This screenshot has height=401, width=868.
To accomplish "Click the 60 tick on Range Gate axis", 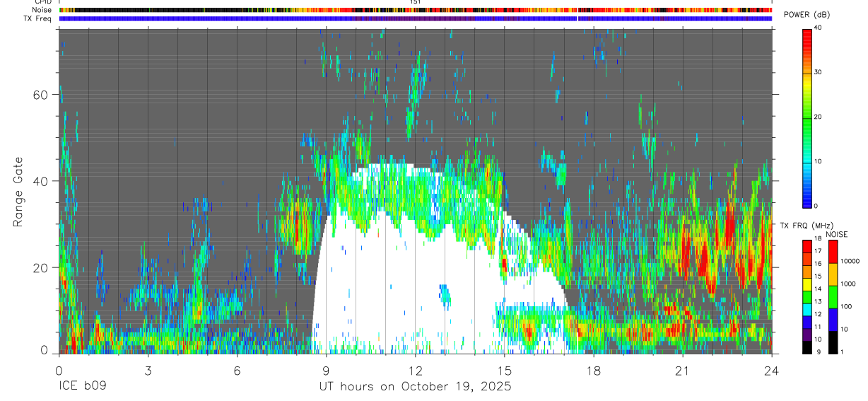I will pyautogui.click(x=42, y=95).
